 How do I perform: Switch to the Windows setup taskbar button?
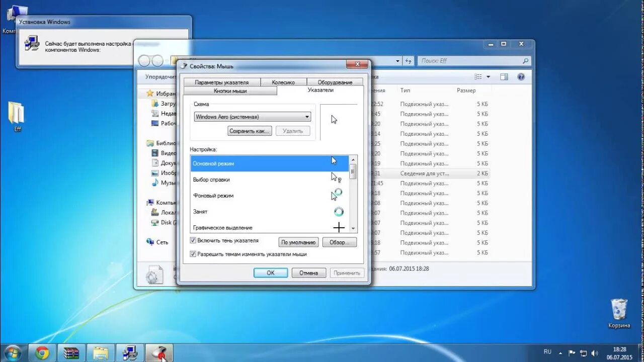(x=130, y=353)
